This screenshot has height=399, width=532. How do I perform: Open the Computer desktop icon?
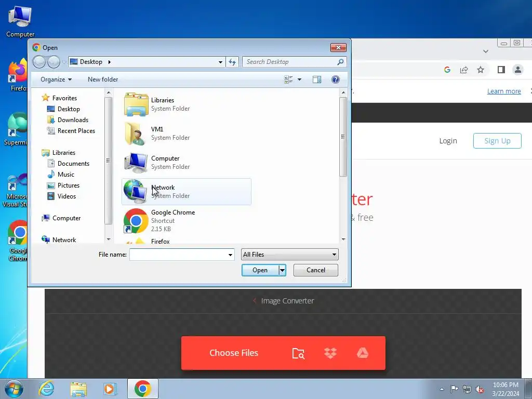[x=20, y=21]
